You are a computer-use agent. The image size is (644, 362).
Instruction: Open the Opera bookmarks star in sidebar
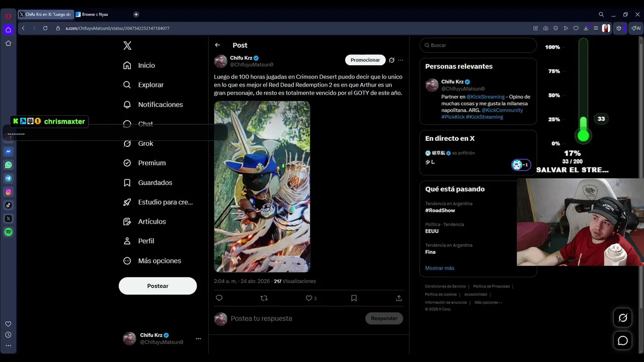tap(8, 43)
